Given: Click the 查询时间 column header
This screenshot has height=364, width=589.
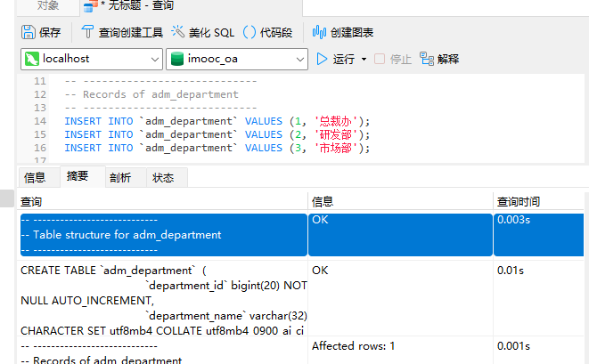Looking at the screenshot, I should tap(517, 202).
